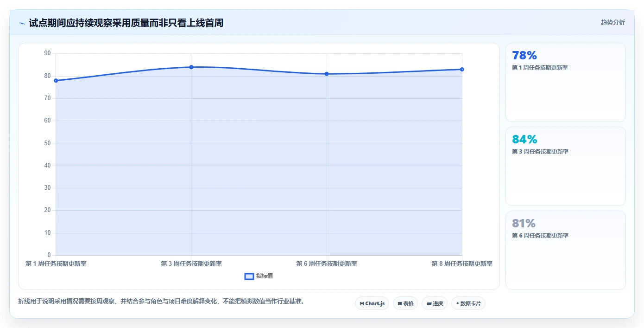The height and width of the screenshot is (328, 644).
Task: Click the lightning icon beside the title
Action: pos(22,23)
